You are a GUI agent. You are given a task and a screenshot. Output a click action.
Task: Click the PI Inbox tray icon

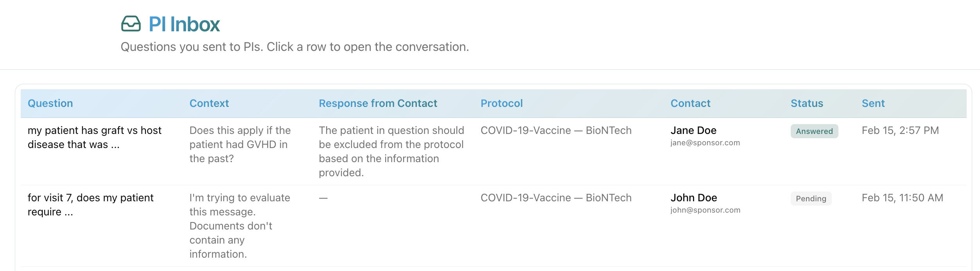[x=131, y=24]
